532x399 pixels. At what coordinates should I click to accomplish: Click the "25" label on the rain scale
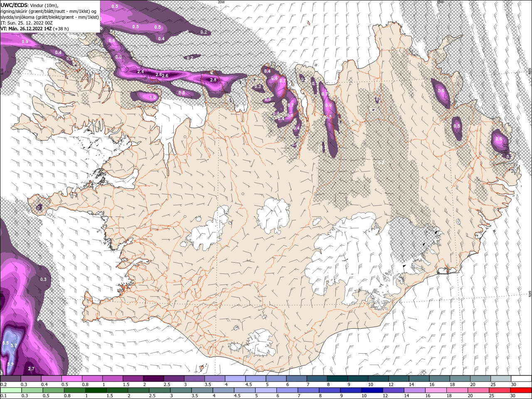(x=493, y=396)
